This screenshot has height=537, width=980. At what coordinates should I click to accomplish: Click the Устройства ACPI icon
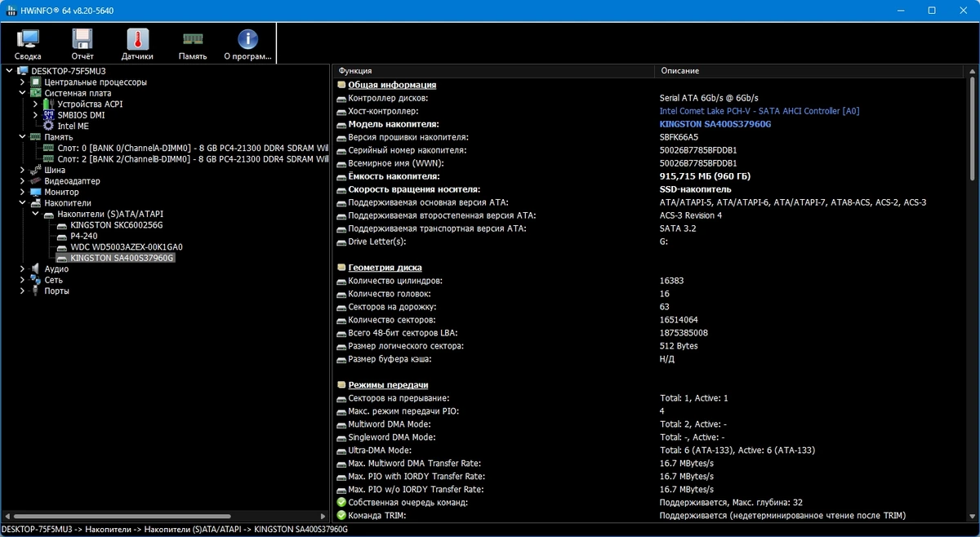(49, 104)
